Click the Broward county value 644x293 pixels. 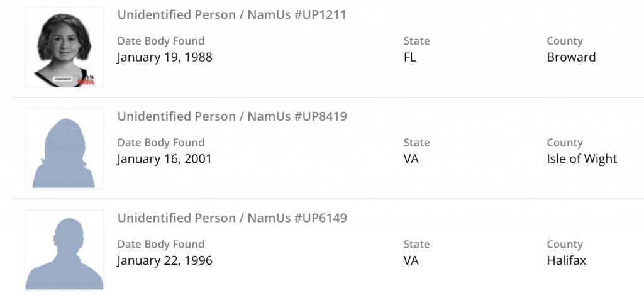(x=571, y=57)
